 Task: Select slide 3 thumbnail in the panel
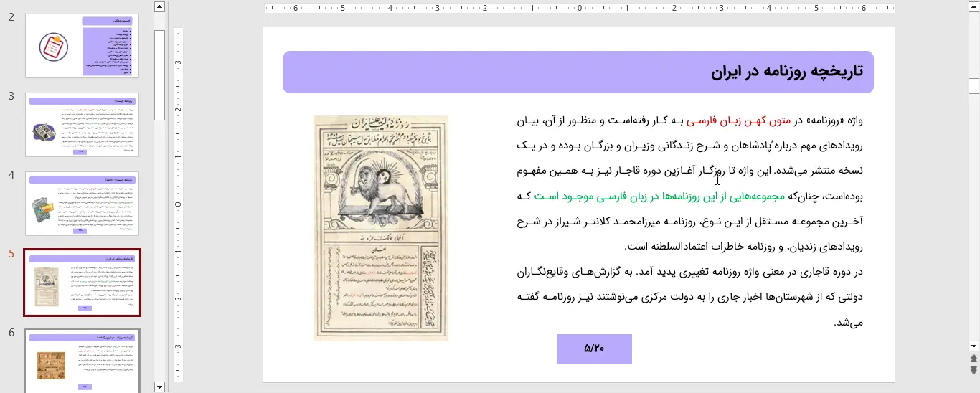[x=83, y=125]
